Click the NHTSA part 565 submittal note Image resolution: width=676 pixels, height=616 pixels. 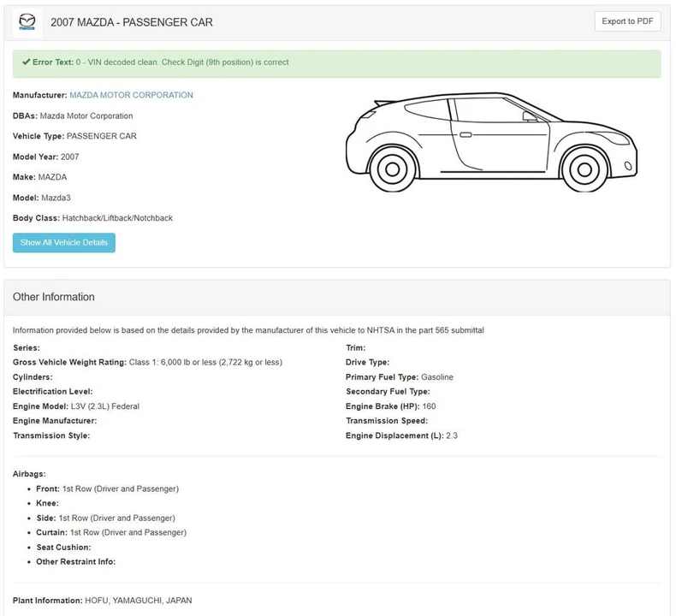tap(248, 330)
